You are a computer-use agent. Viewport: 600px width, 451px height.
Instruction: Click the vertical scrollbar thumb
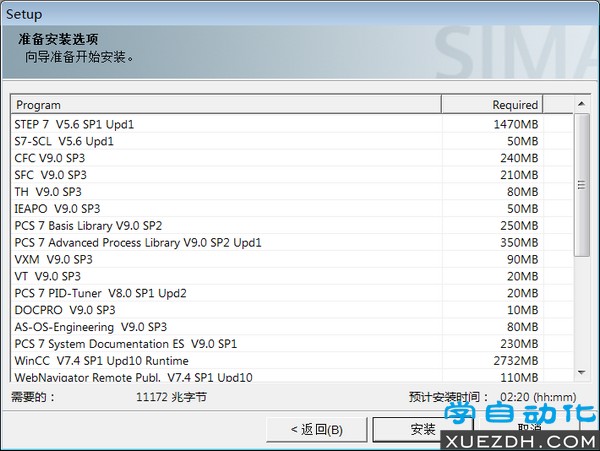click(581, 185)
